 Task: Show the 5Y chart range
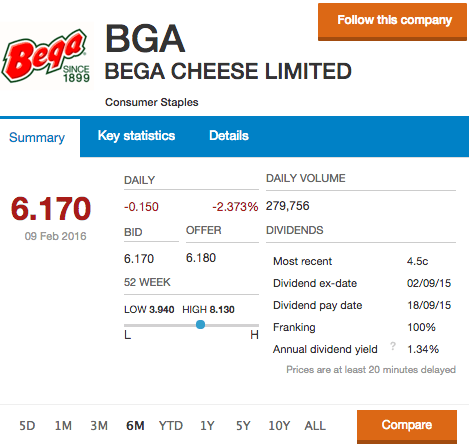[243, 426]
